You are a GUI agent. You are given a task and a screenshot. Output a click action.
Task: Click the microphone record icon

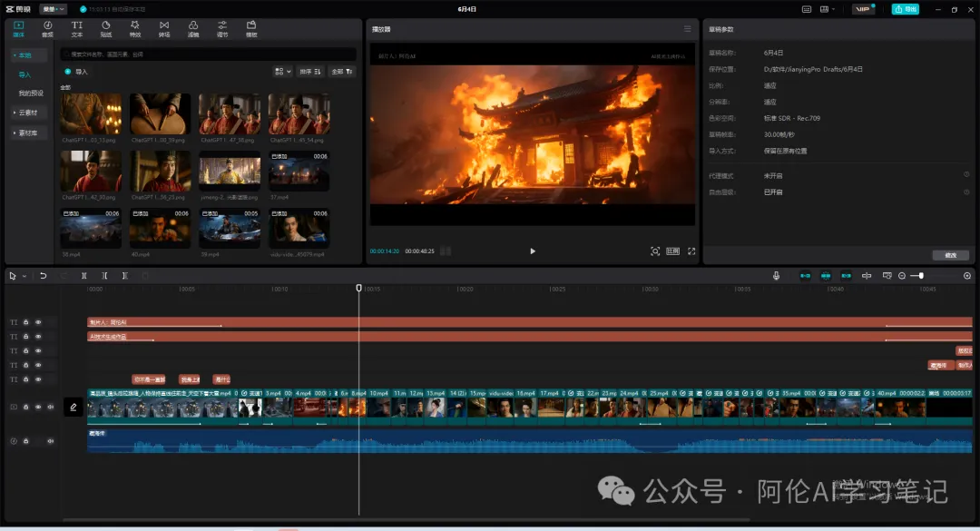[776, 276]
